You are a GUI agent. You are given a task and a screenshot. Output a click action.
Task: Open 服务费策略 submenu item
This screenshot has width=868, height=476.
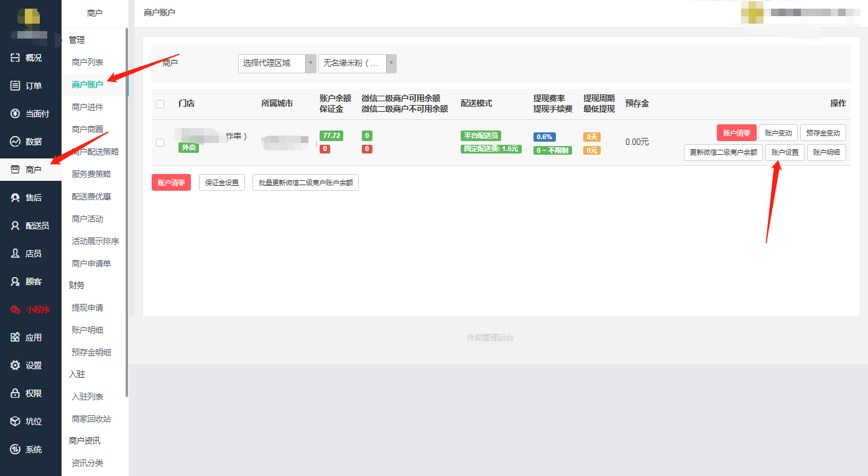tap(91, 174)
